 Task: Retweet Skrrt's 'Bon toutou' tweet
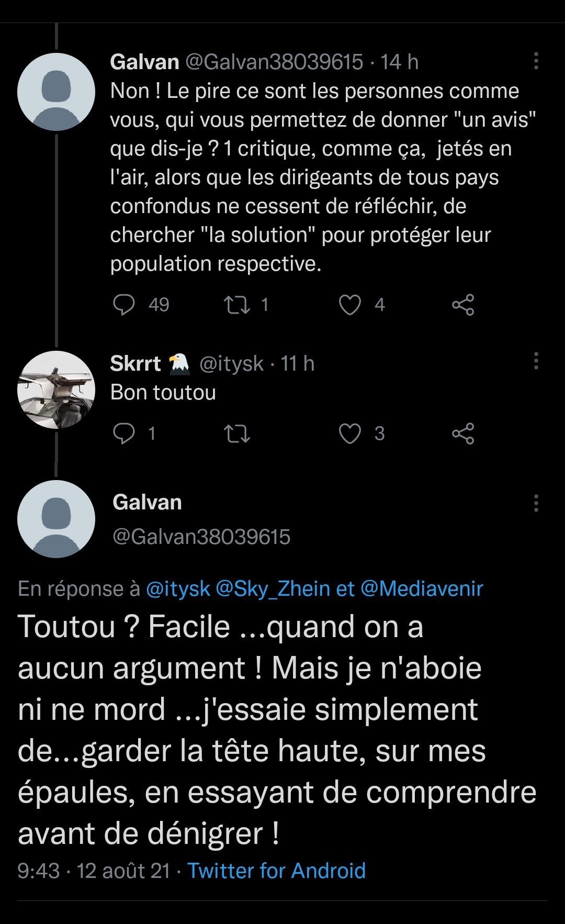(237, 433)
